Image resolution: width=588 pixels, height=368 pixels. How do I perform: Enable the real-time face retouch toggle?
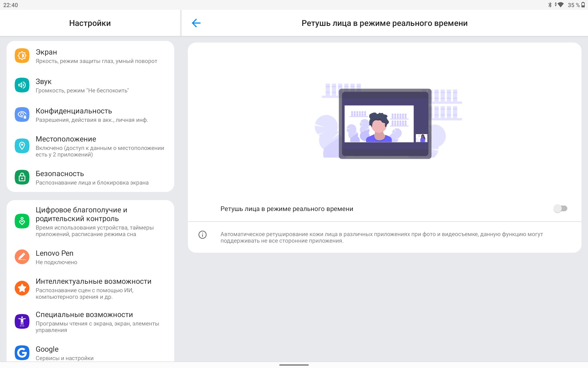pos(560,209)
